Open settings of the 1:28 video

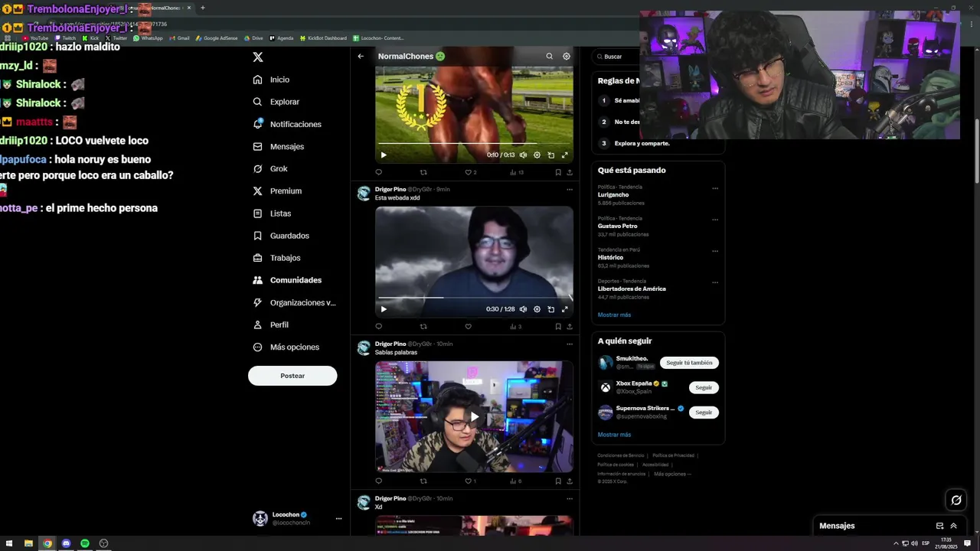pos(537,309)
